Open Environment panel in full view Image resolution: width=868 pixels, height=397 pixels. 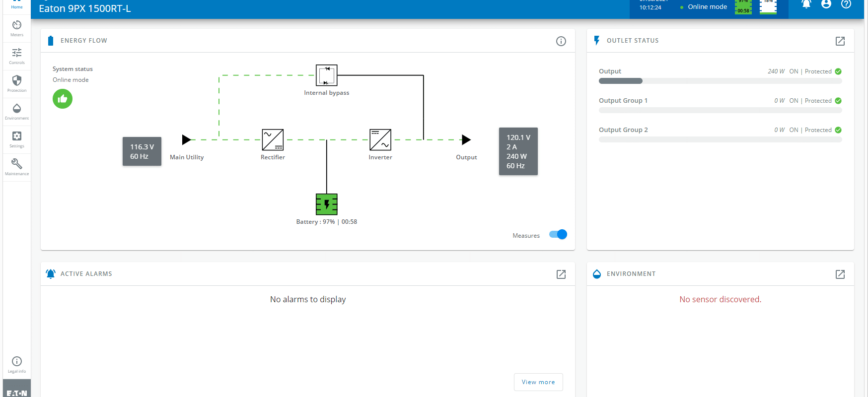click(x=840, y=274)
